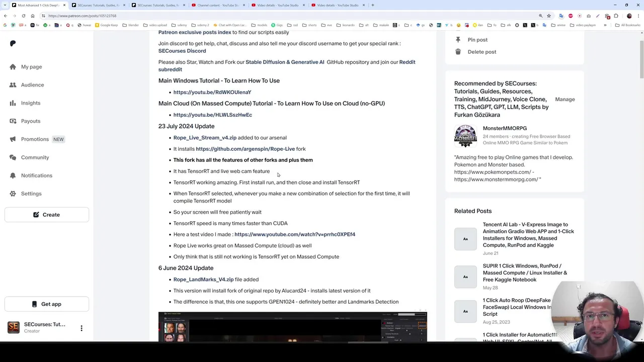
Task: Open the Patreon exclusive posts index link
Action: coord(195,32)
